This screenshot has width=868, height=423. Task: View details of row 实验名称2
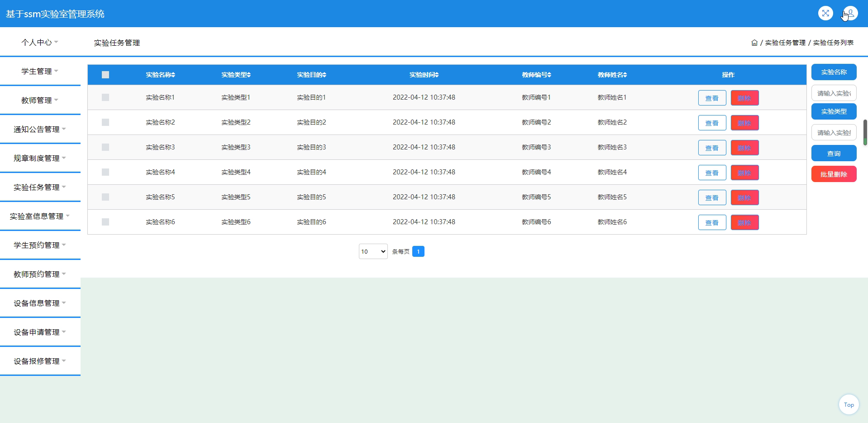(x=712, y=123)
